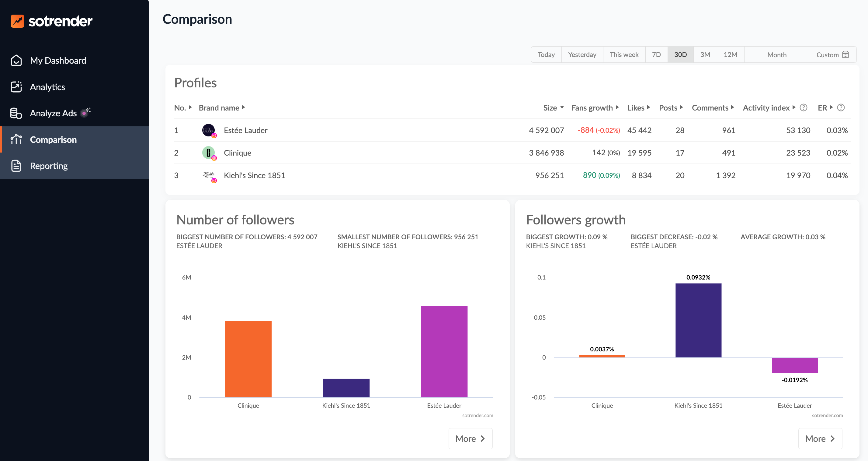
Task: Click the Analytics sidebar icon
Action: 16,87
